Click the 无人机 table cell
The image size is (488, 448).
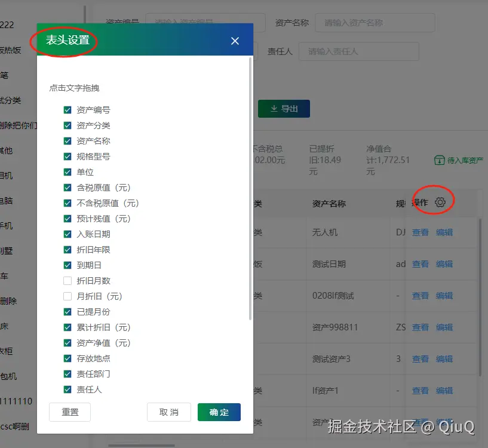coord(325,232)
